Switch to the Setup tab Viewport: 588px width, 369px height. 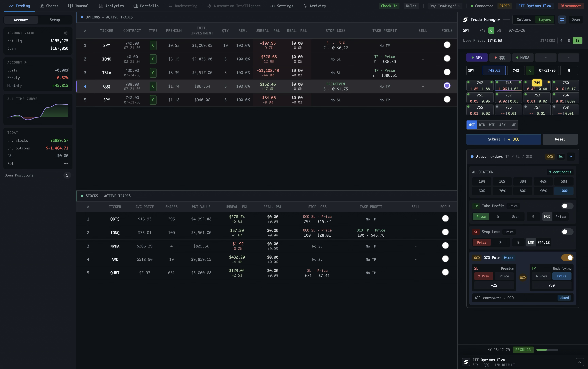(55, 20)
